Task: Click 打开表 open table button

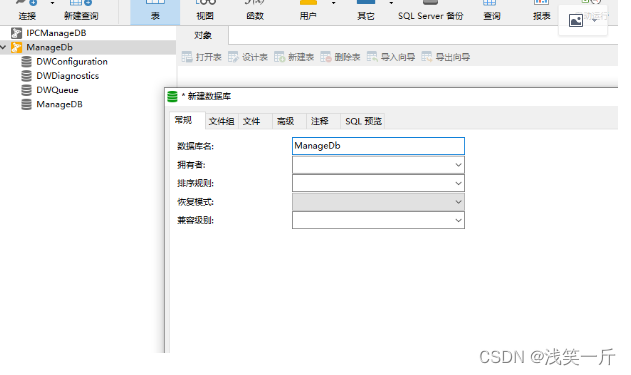Action: point(202,57)
